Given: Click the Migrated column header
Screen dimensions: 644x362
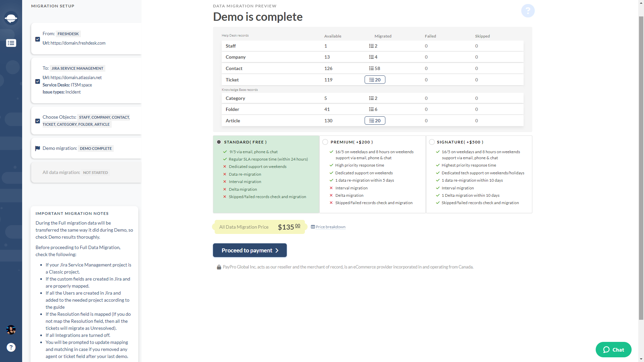Looking at the screenshot, I should pos(383,36).
